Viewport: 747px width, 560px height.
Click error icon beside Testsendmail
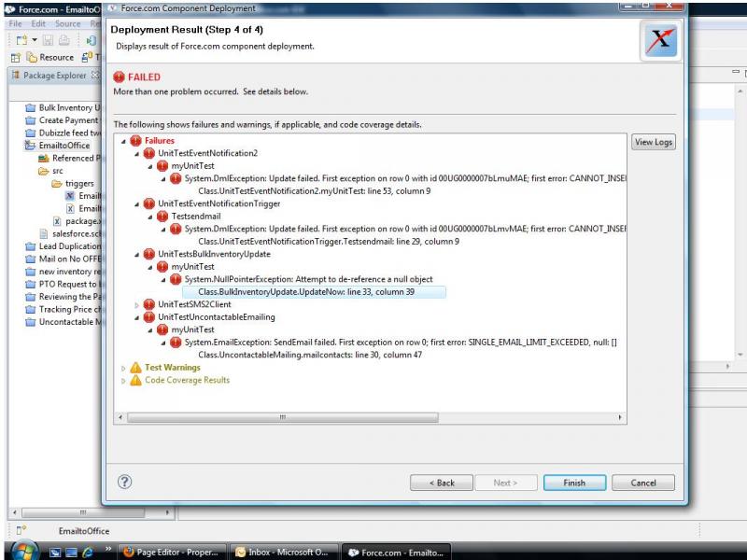[162, 217]
